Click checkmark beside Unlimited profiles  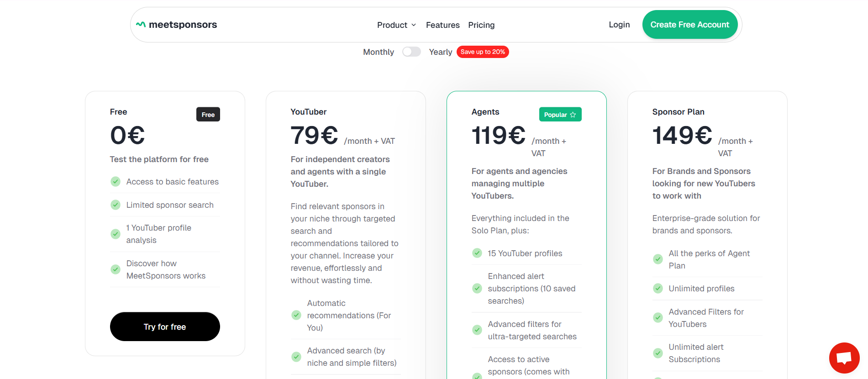click(x=658, y=288)
